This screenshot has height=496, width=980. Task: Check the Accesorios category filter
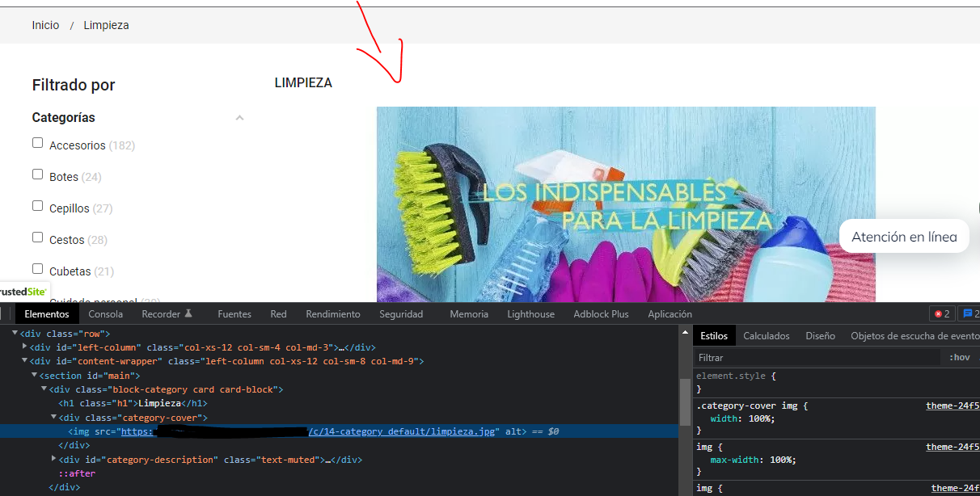coord(37,143)
